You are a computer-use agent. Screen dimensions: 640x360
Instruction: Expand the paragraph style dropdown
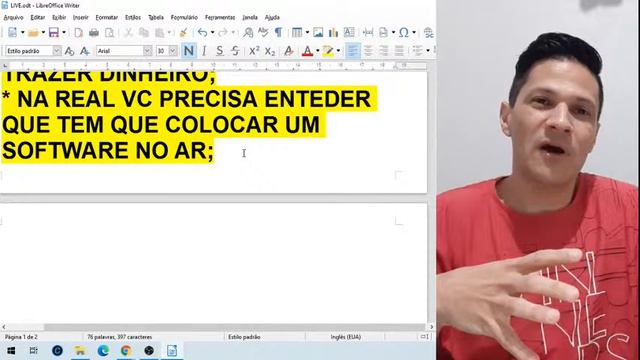pyautogui.click(x=57, y=51)
